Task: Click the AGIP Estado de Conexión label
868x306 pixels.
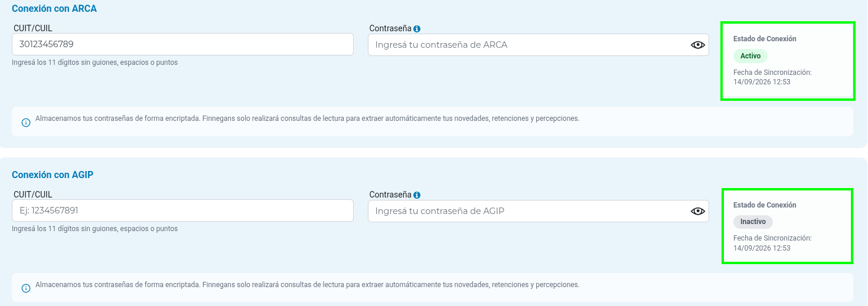Action: 765,205
